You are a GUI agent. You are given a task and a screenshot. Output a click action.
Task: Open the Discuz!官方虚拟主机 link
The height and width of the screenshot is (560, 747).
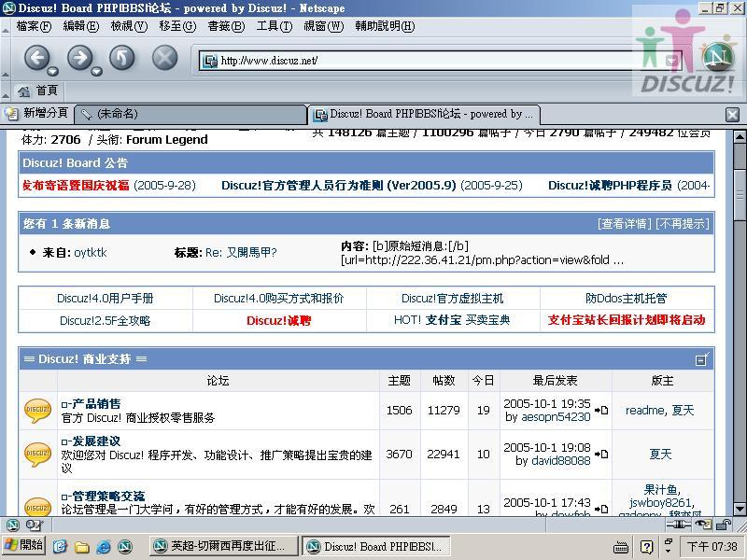coord(452,298)
